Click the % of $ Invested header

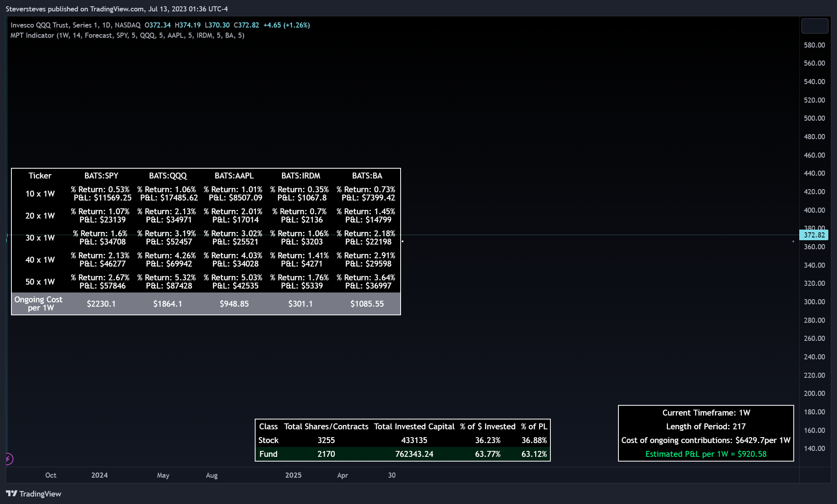pos(488,427)
